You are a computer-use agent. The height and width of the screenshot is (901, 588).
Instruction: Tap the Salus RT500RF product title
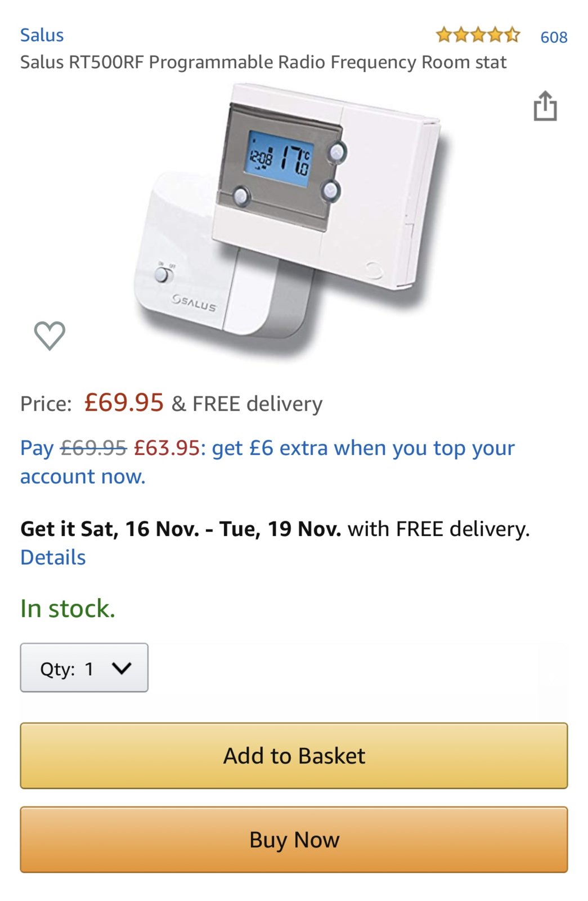tap(263, 62)
